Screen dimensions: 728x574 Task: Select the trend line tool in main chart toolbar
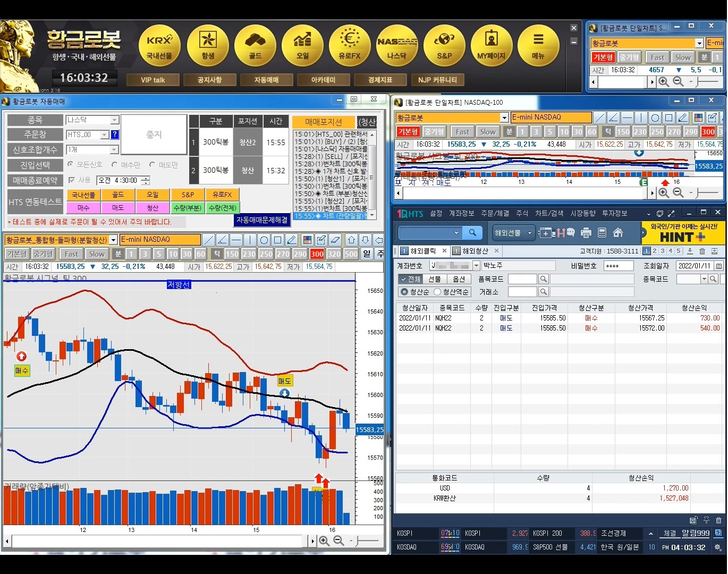pos(209,240)
